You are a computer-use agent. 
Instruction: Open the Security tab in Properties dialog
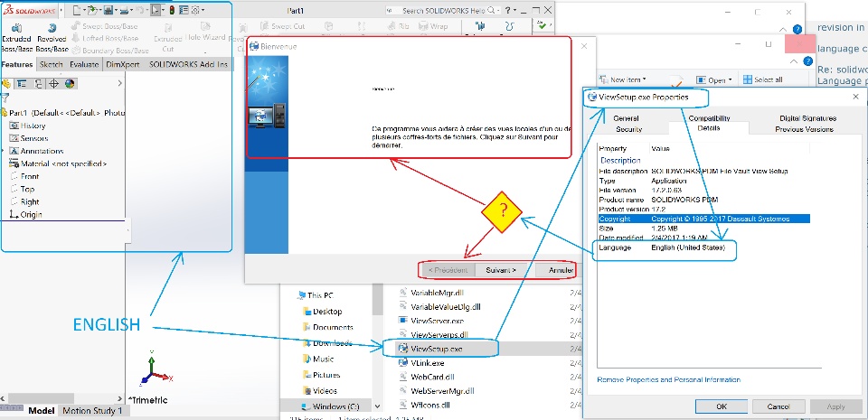(629, 129)
